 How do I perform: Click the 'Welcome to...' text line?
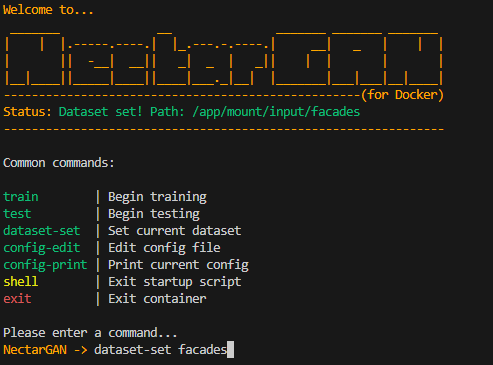[48, 10]
